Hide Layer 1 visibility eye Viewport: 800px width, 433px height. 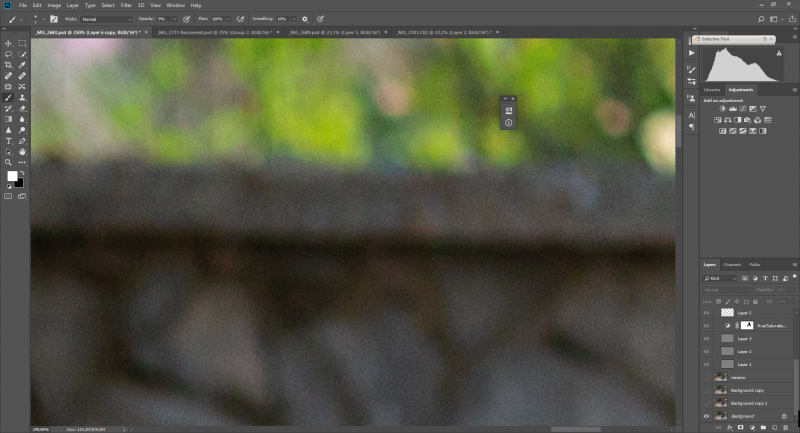tap(707, 364)
